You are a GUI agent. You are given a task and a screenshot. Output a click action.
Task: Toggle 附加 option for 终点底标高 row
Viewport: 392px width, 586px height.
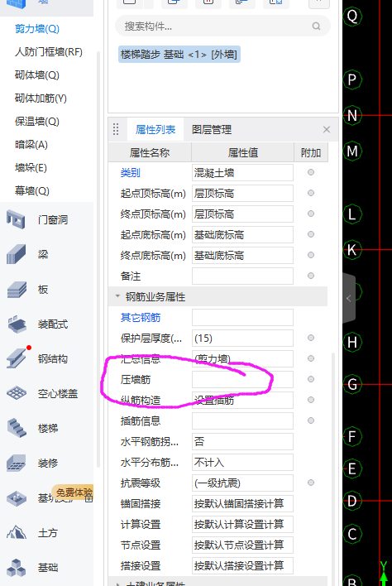(x=311, y=255)
